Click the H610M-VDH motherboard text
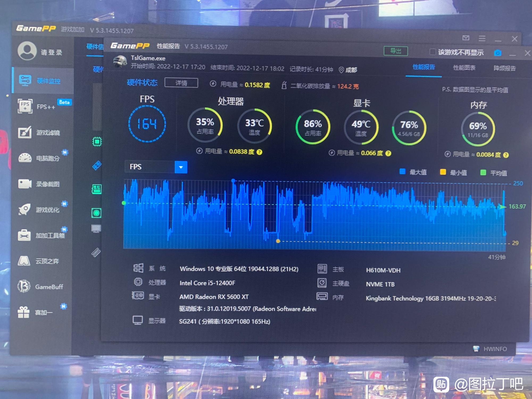This screenshot has width=532, height=399. click(383, 270)
